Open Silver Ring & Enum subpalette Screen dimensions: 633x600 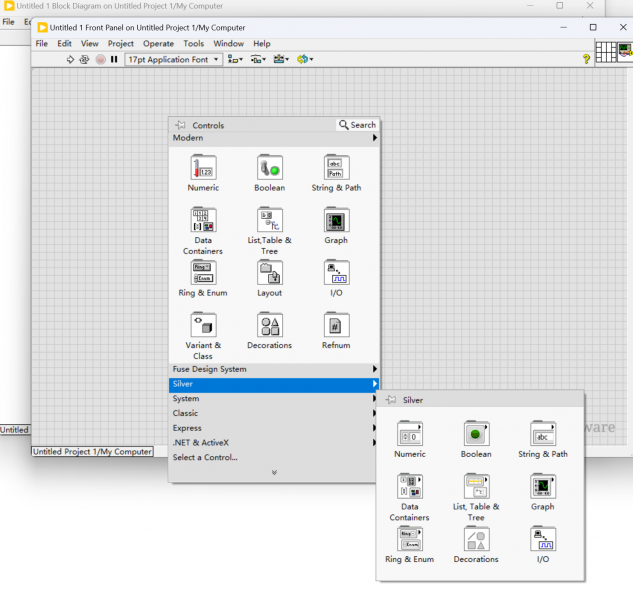pyautogui.click(x=410, y=545)
